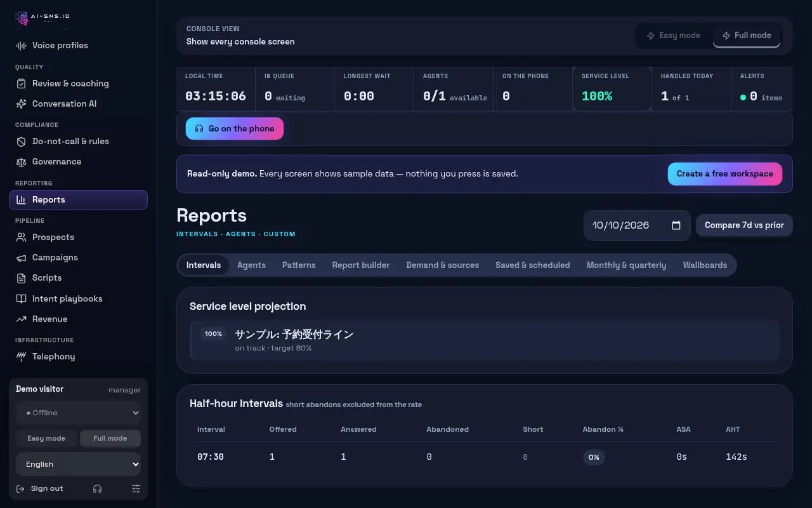Open the Monthly & quarterly tab

click(x=627, y=265)
